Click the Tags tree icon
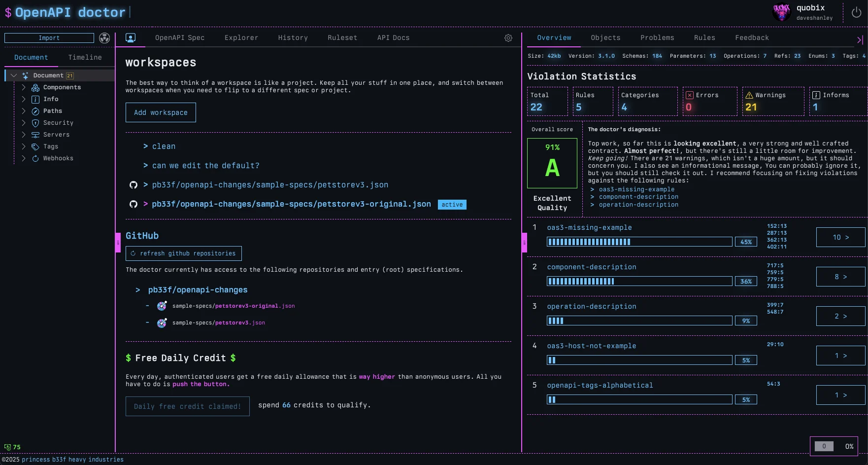This screenshot has height=465, width=868. pos(35,146)
